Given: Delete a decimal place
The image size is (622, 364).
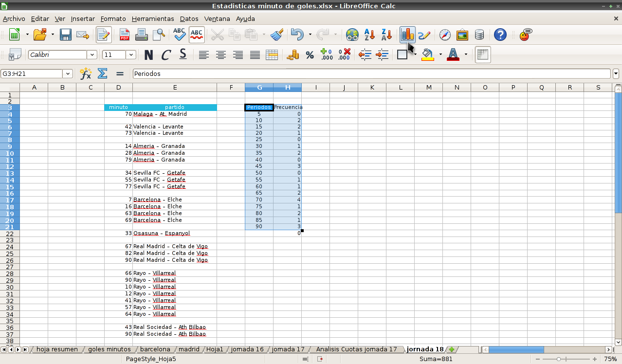Looking at the screenshot, I should [x=344, y=55].
